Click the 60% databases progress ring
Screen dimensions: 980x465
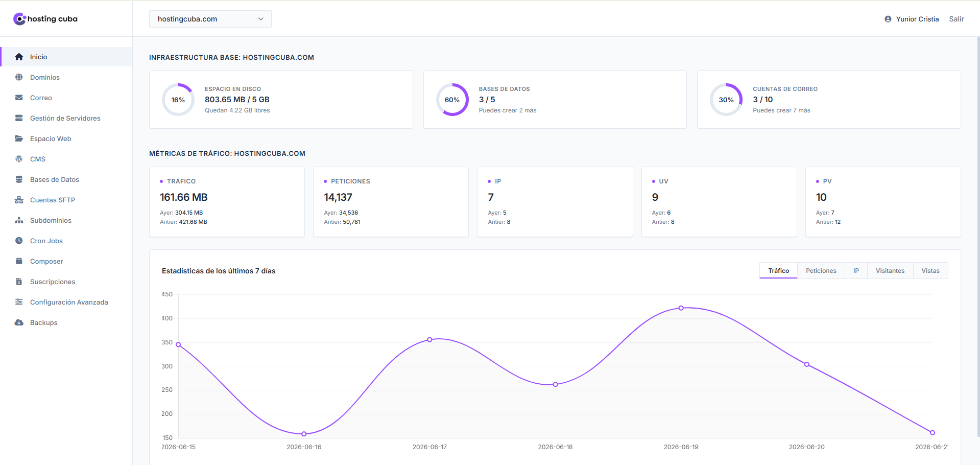click(452, 100)
